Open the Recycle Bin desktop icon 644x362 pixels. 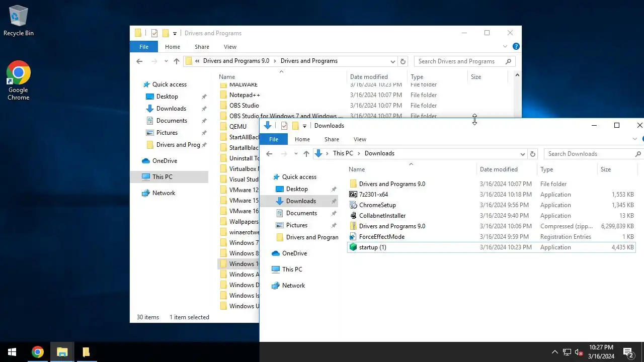tap(19, 21)
